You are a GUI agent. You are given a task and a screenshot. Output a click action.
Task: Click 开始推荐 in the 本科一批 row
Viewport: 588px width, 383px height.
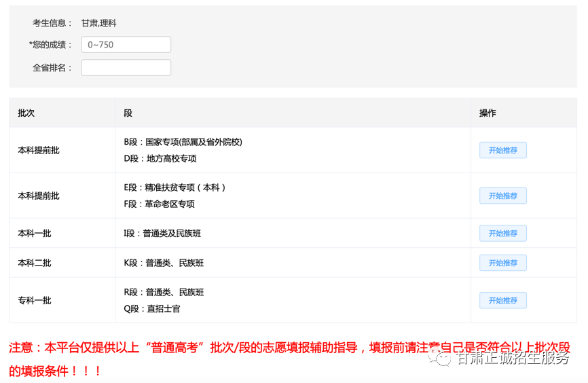coord(502,233)
